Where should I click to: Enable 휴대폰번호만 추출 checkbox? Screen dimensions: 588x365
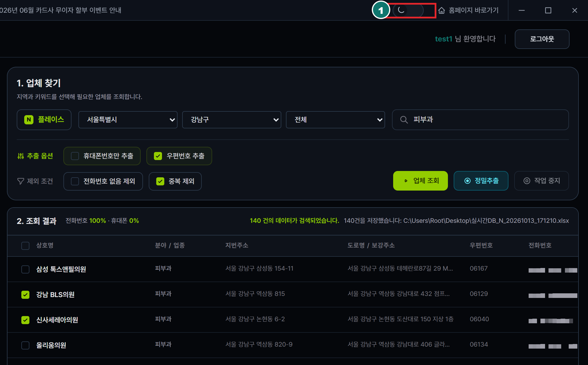(75, 156)
